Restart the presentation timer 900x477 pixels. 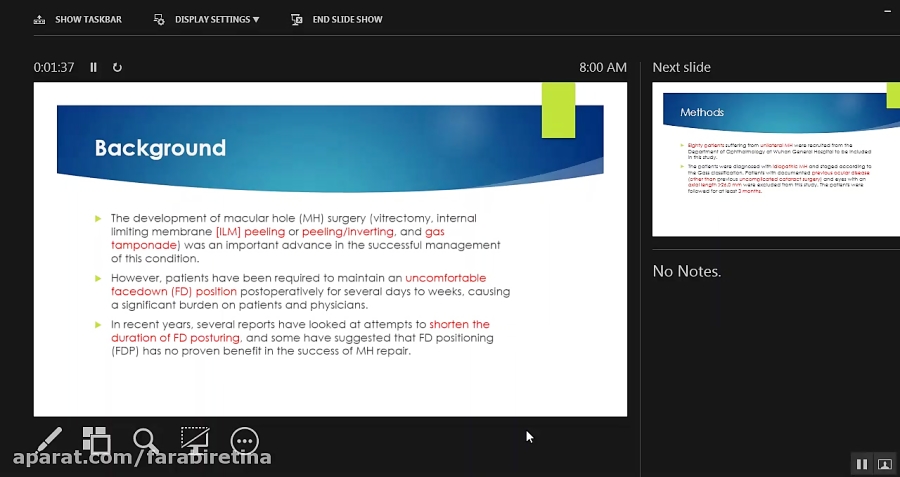[117, 68]
